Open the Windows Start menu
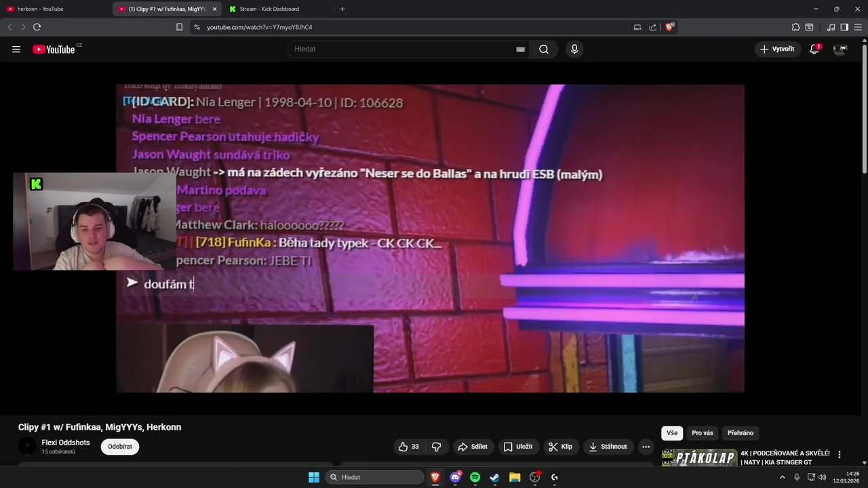The image size is (868, 488). pos(314,477)
